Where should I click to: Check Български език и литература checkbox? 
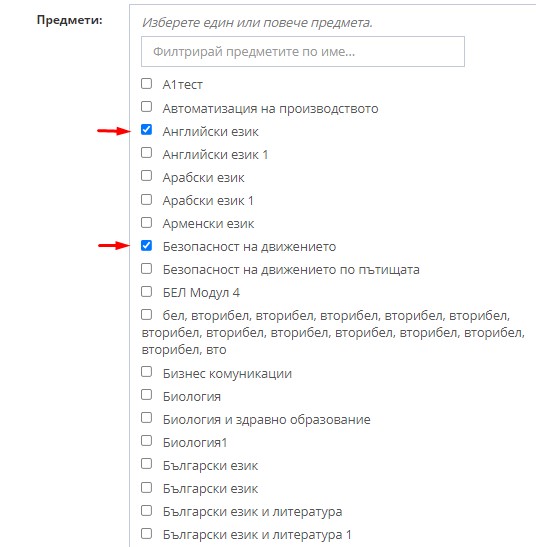147,511
